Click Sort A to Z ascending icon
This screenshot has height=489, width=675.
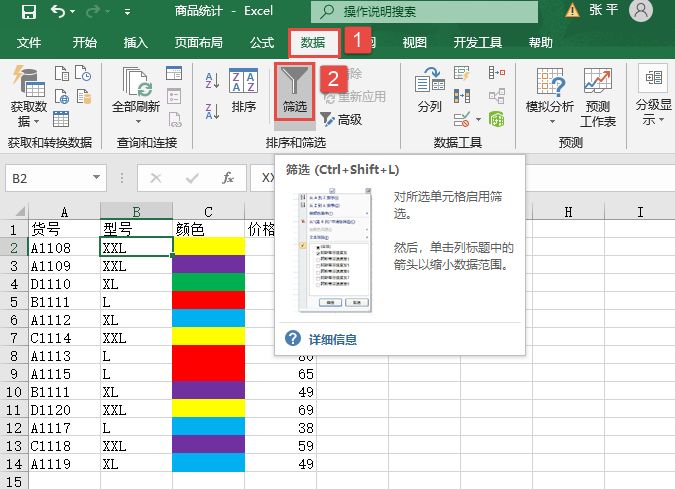coord(212,80)
